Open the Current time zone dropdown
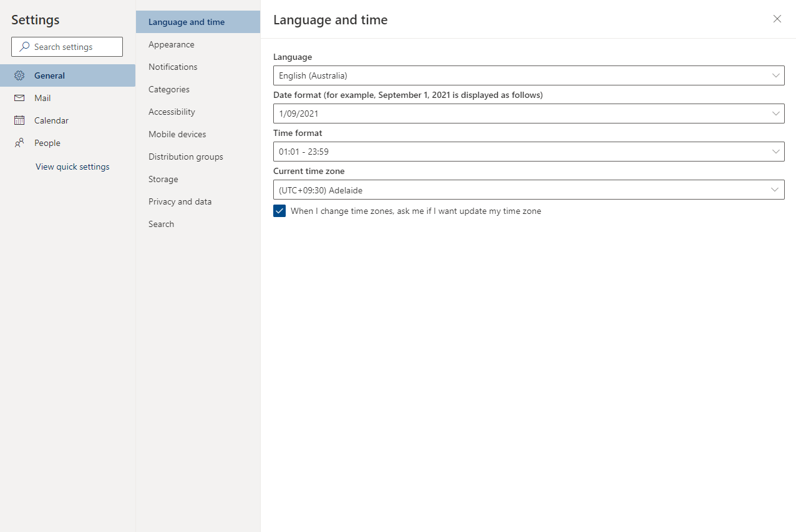Image resolution: width=796 pixels, height=532 pixels. point(529,190)
